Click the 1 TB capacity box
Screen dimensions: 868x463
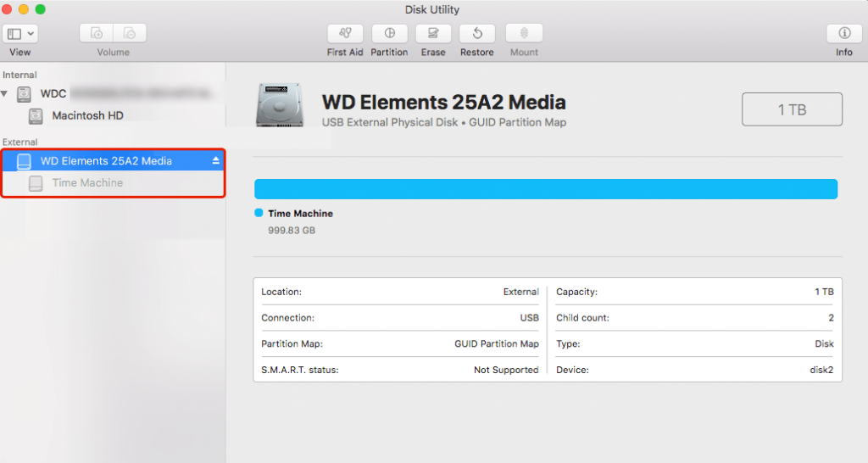tap(792, 109)
